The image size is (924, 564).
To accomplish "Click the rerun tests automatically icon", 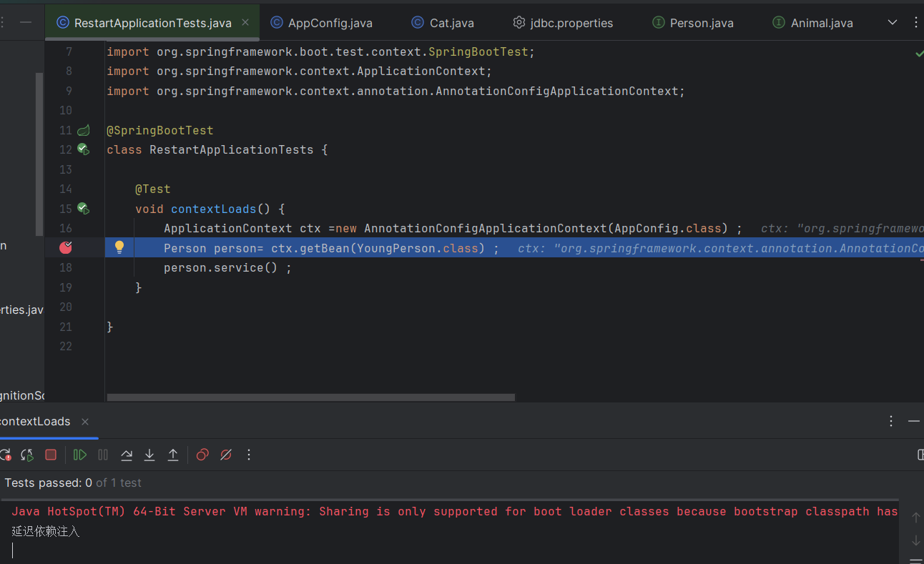I will 27,455.
